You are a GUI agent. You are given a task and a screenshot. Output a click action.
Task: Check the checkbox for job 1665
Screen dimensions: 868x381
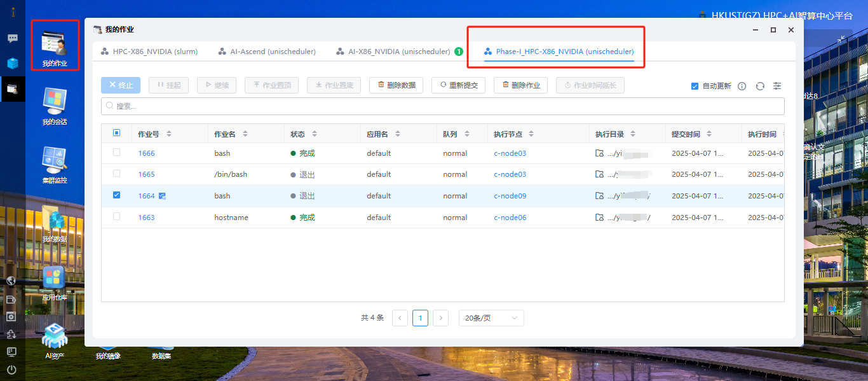[x=116, y=174]
